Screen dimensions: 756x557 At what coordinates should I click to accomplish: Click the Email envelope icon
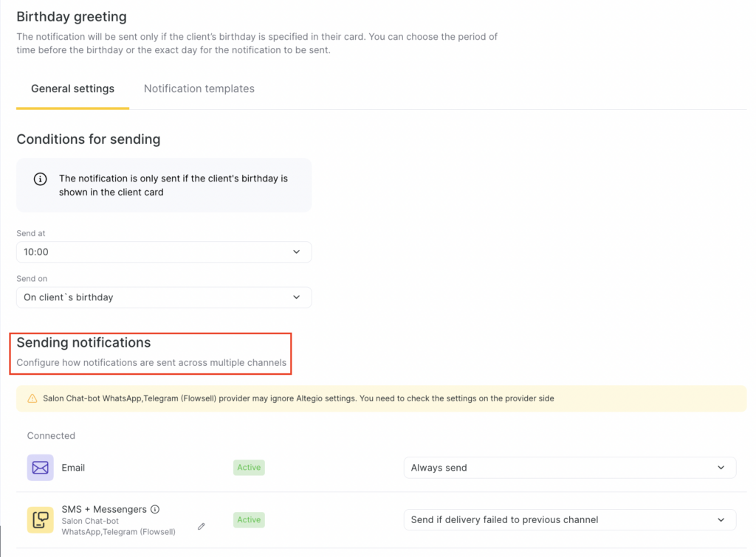coord(41,468)
